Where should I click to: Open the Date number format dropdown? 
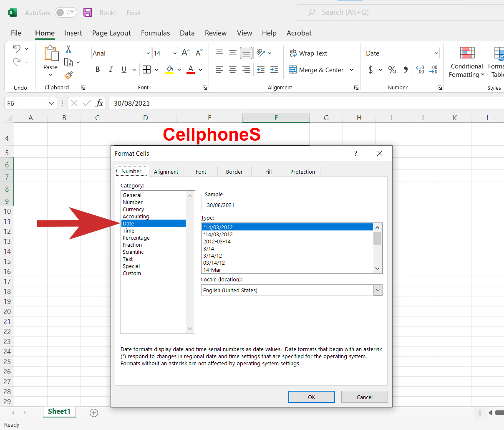coord(436,53)
